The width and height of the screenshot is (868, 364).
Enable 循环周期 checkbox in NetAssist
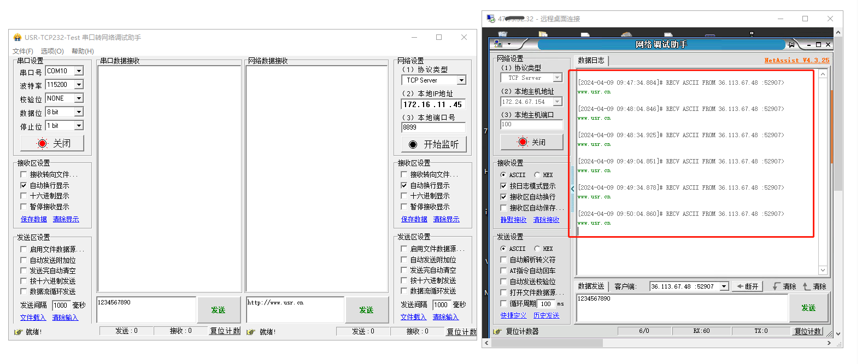click(x=503, y=303)
